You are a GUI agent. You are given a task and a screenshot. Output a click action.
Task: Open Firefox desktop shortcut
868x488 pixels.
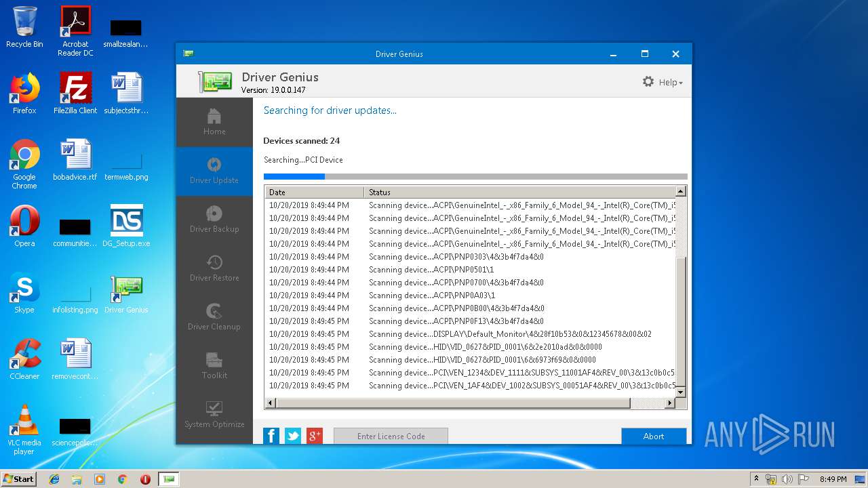coord(24,94)
